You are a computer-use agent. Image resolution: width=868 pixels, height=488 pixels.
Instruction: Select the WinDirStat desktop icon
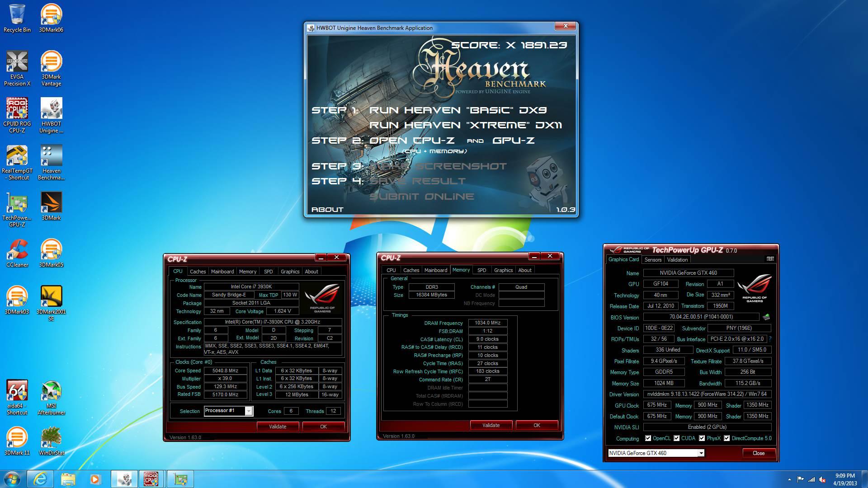pos(51,441)
